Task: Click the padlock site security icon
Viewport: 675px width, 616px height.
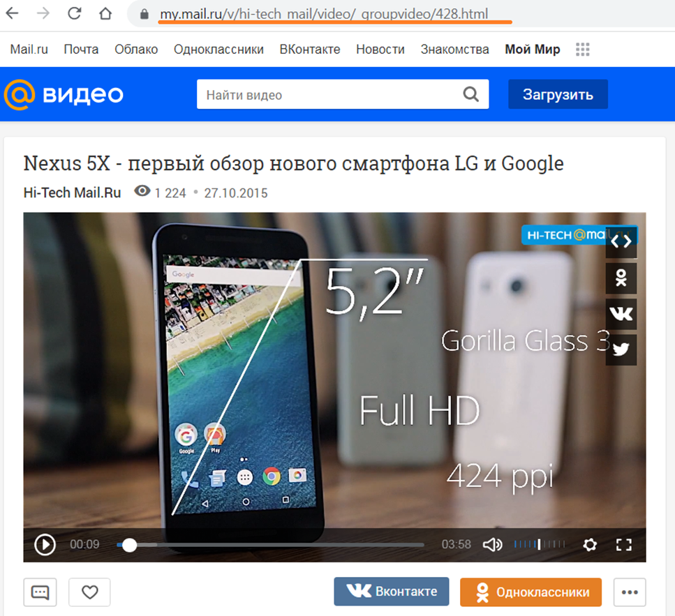Action: click(x=144, y=14)
